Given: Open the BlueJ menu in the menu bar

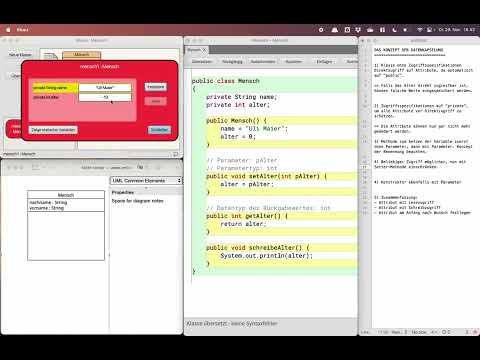Looking at the screenshot, I should [x=22, y=30].
